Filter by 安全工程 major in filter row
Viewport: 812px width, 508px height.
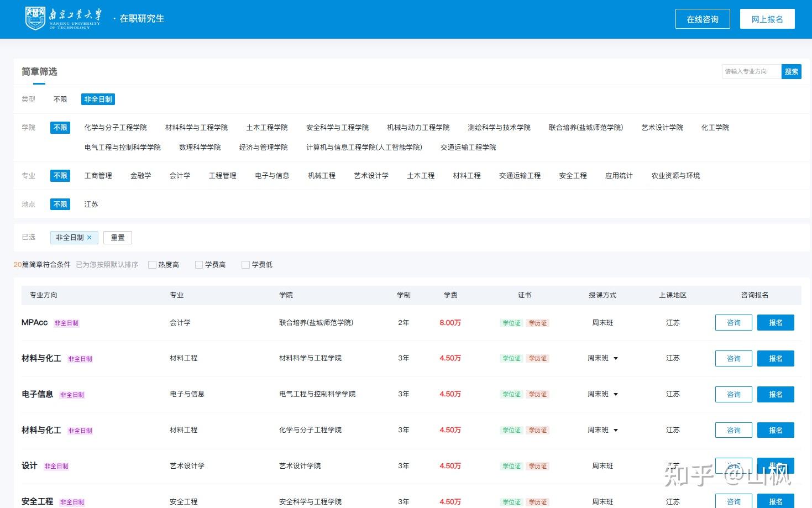coord(573,176)
